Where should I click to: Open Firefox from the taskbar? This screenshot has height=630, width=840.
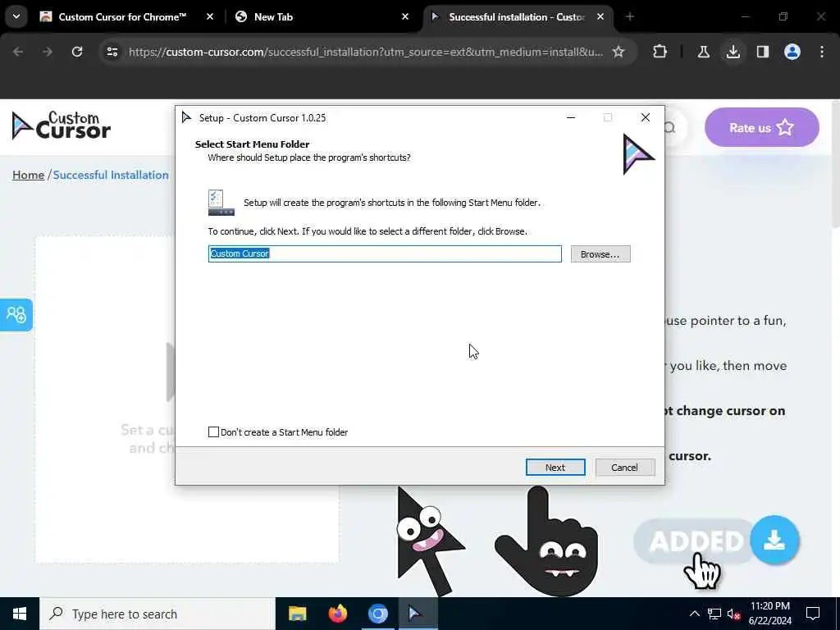point(337,614)
